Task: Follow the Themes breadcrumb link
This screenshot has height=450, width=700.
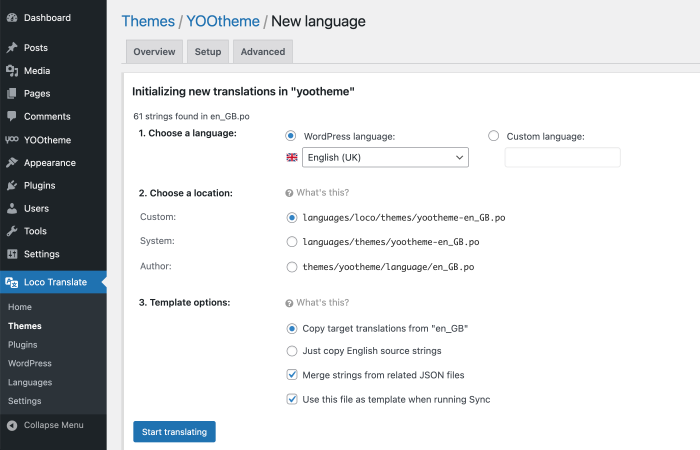Action: pos(148,21)
